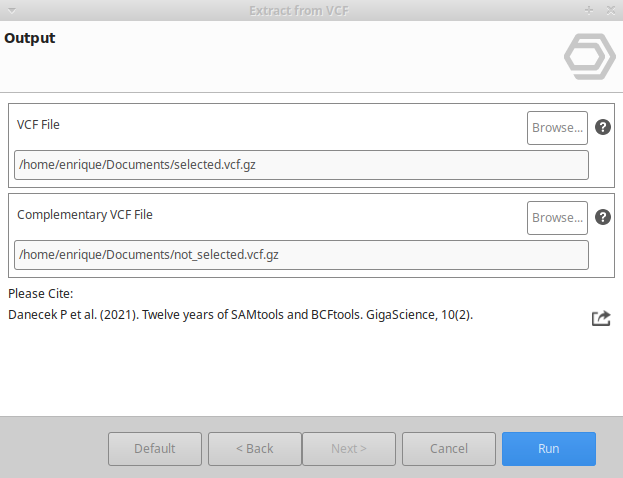Click the not_selected.vcf.gz path field
Viewport: 623px width, 478px height.
coord(301,254)
